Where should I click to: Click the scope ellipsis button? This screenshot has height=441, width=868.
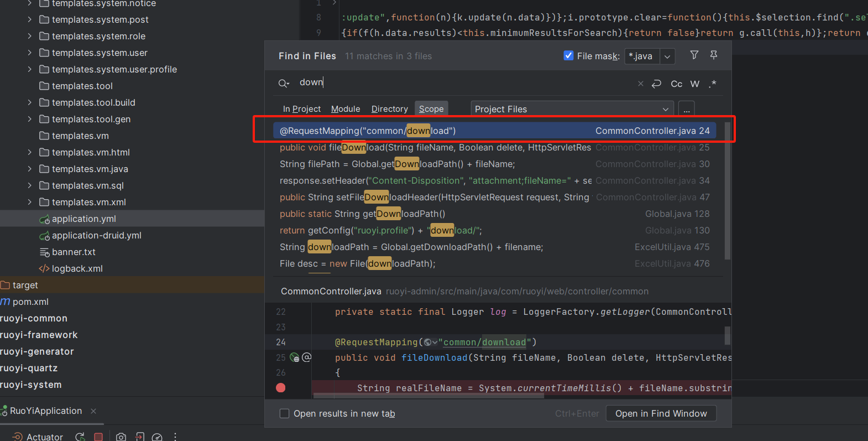click(x=686, y=109)
